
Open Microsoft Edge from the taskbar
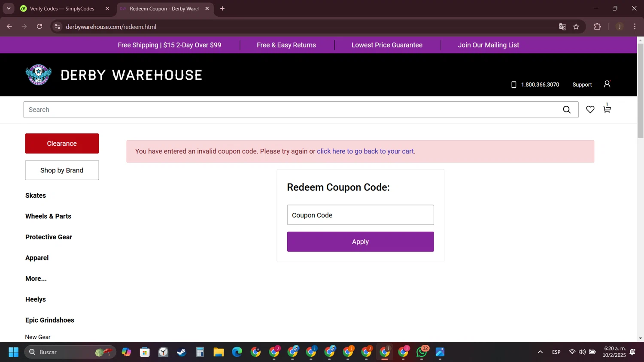click(x=237, y=352)
